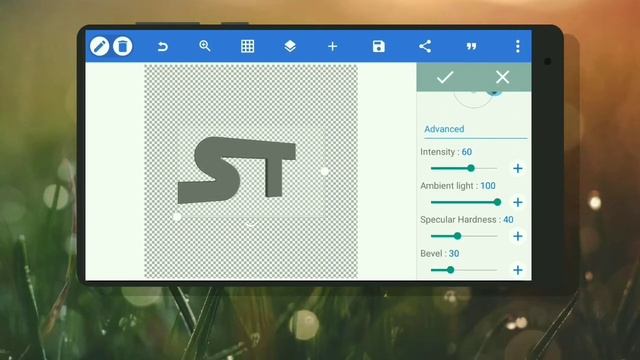Open the layers panel icon
The image size is (640, 360).
290,46
